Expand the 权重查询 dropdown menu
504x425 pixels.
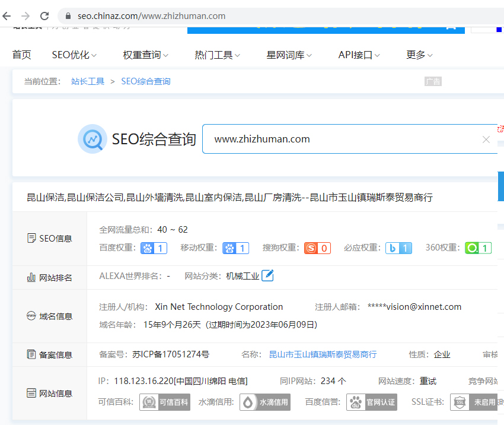146,55
